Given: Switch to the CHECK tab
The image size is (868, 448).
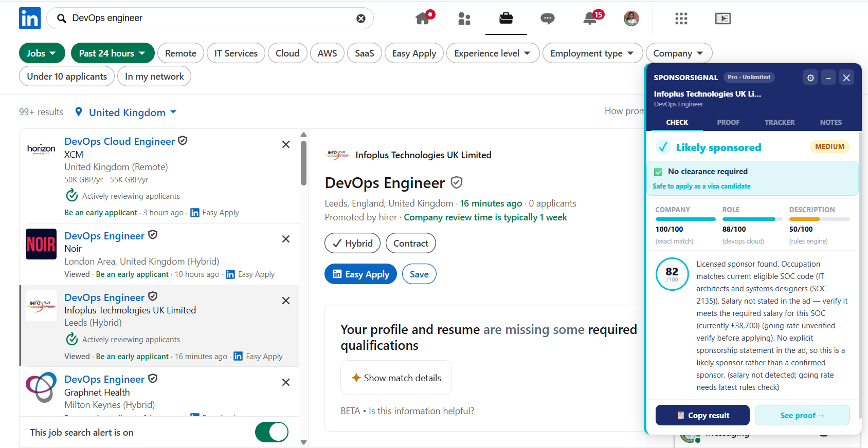Looking at the screenshot, I should tap(677, 122).
